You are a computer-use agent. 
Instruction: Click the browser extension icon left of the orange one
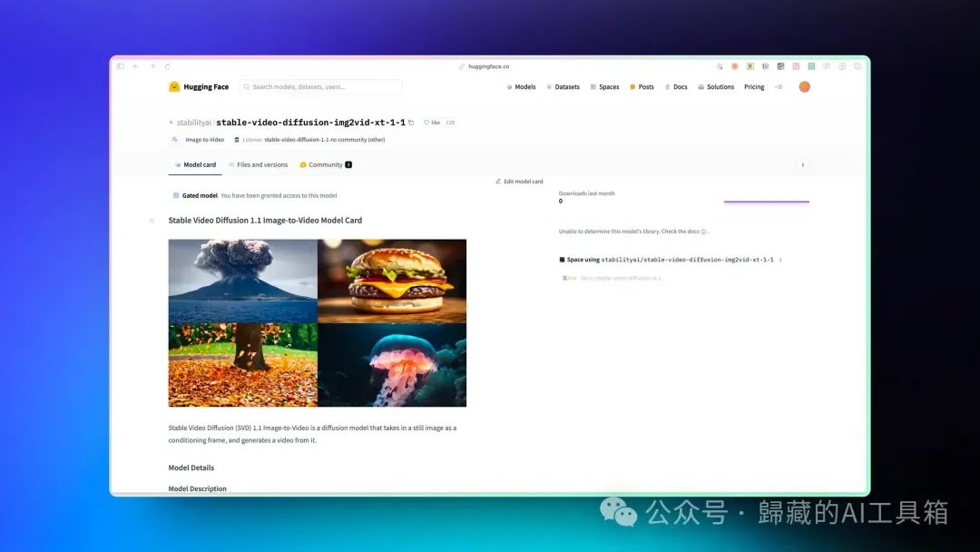pyautogui.click(x=720, y=66)
